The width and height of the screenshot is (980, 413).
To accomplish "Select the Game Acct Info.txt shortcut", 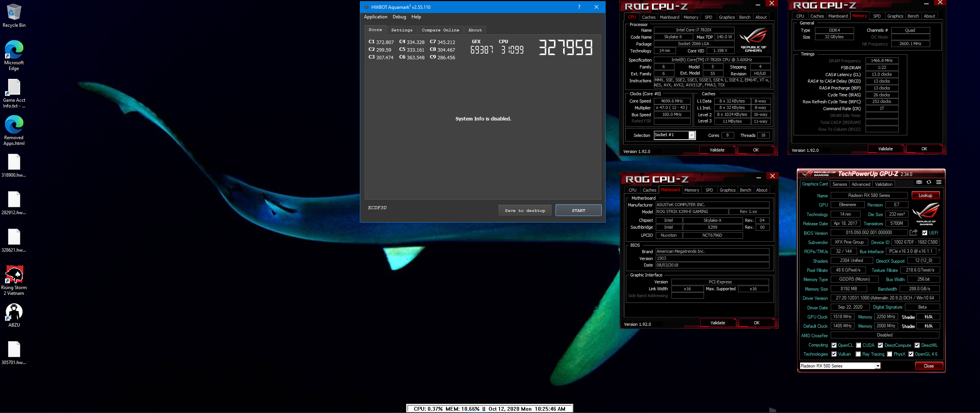I will click(14, 93).
